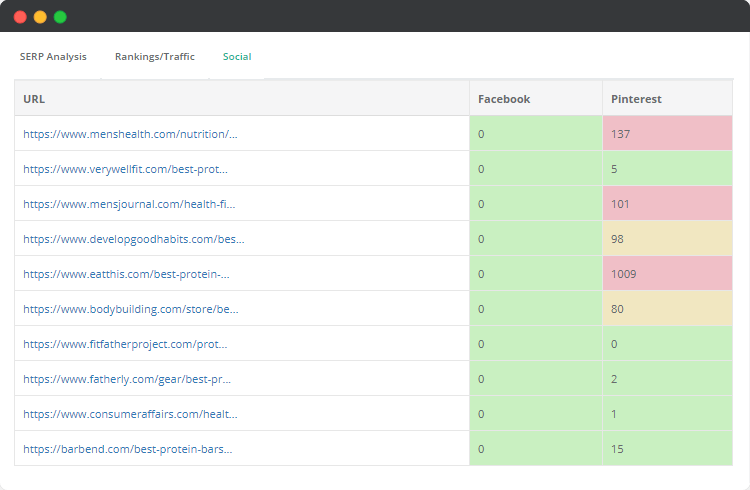750x490 pixels.
Task: Click Facebook value 0 for fitfatherproject row
Action: pyautogui.click(x=536, y=344)
